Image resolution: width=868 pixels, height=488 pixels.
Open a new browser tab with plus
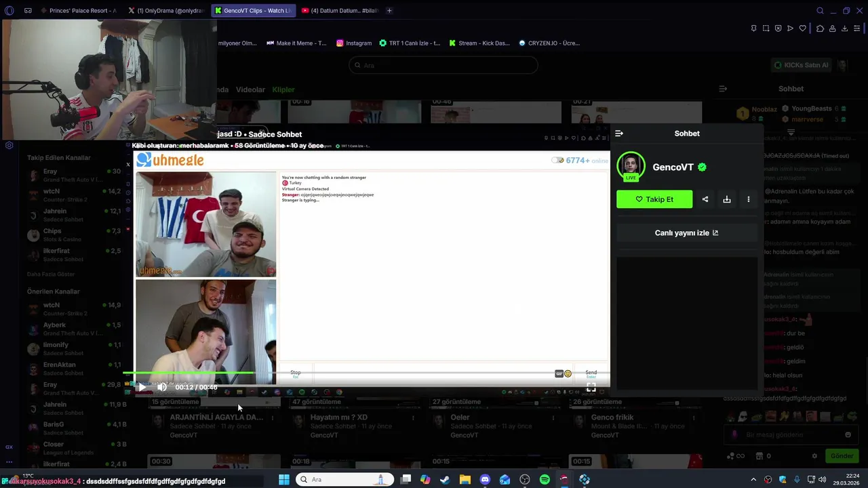pos(389,11)
